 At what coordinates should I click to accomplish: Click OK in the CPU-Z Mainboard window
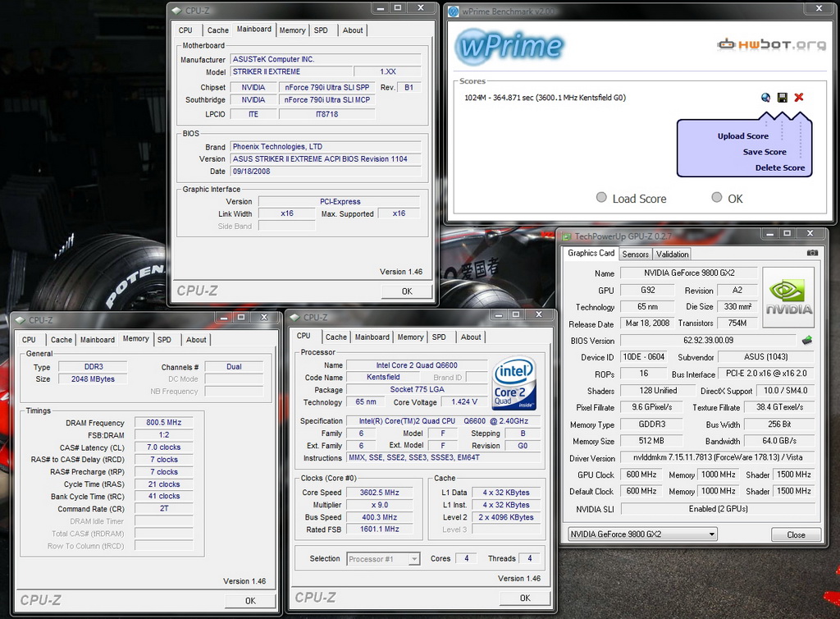[x=407, y=291]
